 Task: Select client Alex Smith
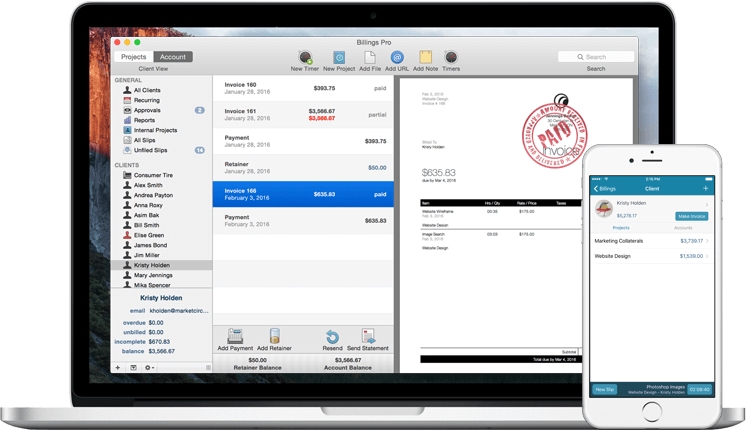click(148, 185)
